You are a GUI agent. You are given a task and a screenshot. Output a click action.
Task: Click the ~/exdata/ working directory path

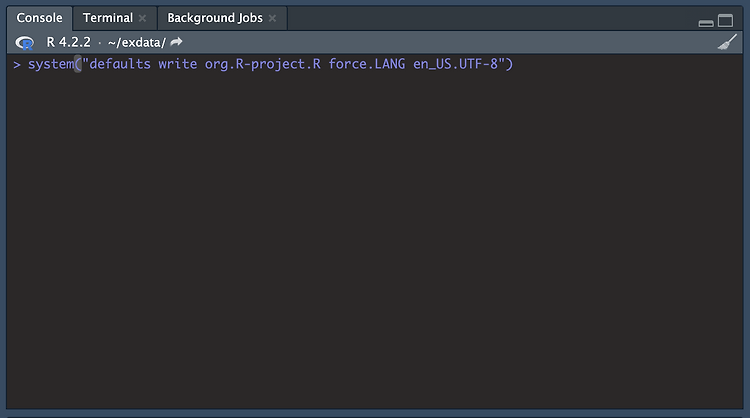coord(137,43)
